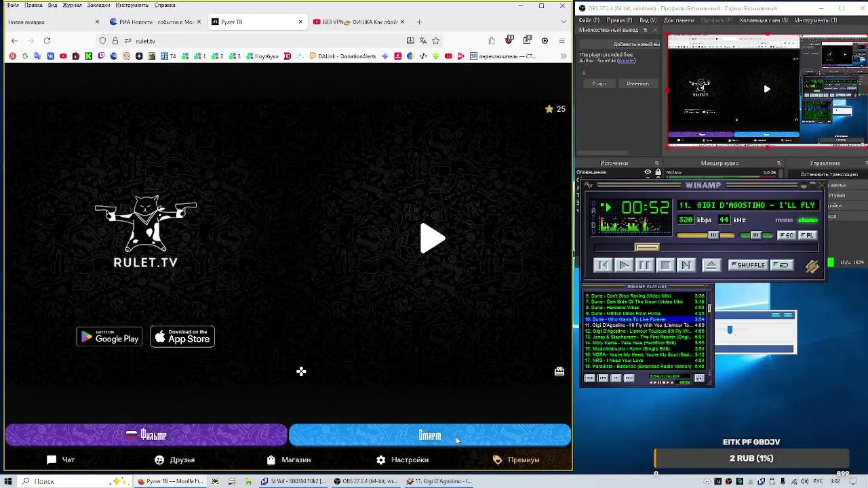Open the Магазин tab at the bottom

[288, 460]
